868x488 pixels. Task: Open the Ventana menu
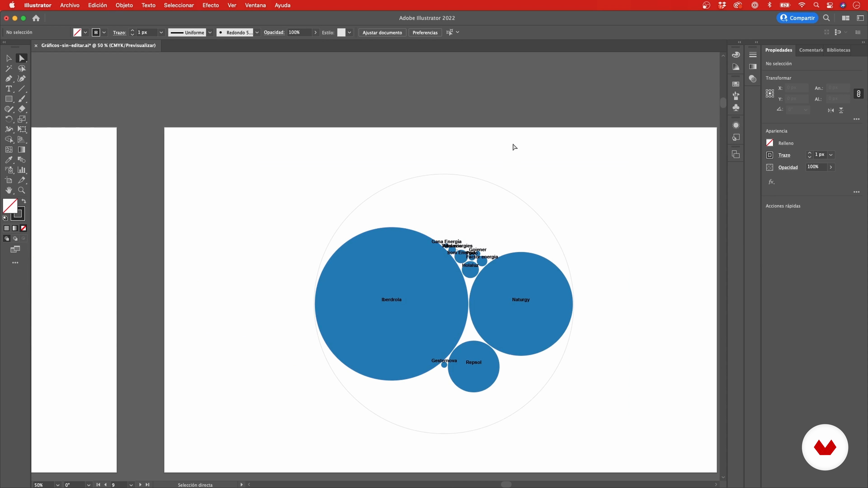[255, 5]
